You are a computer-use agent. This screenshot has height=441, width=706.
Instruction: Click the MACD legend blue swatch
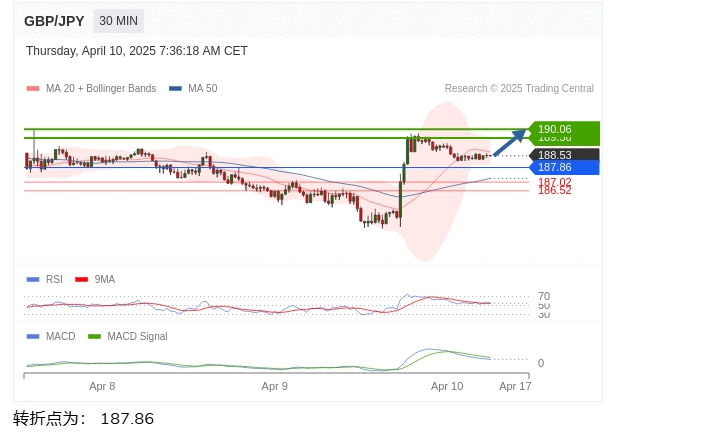pyautogui.click(x=33, y=336)
